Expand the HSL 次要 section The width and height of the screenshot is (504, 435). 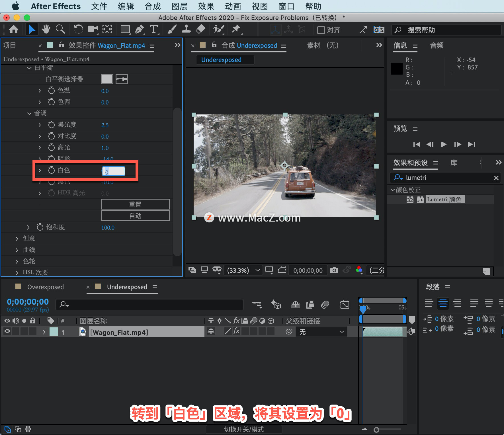coord(17,272)
